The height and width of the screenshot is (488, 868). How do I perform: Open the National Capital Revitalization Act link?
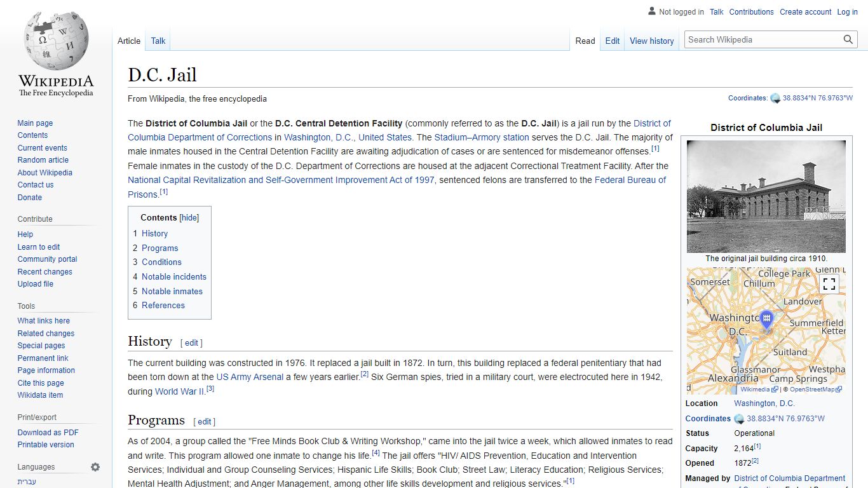tap(281, 180)
